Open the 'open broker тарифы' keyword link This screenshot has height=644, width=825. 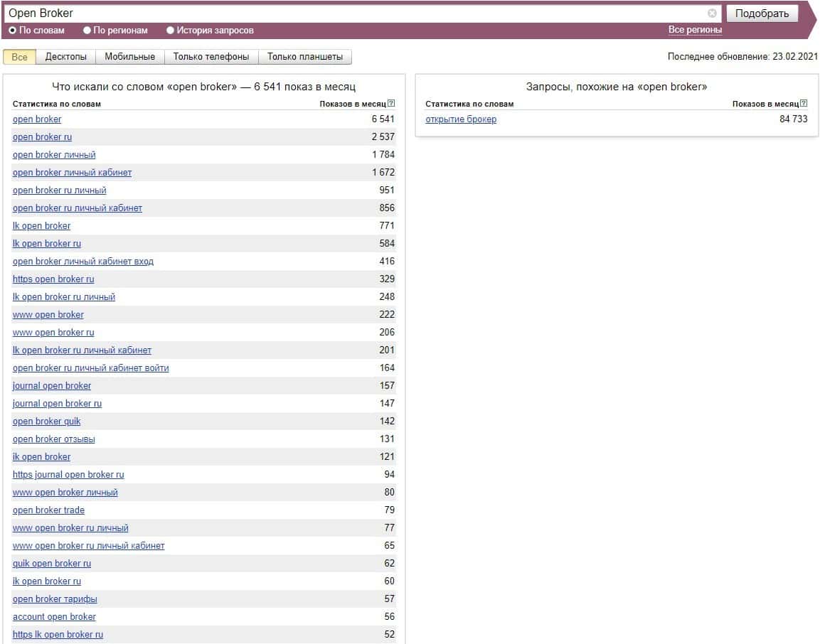pyautogui.click(x=55, y=599)
